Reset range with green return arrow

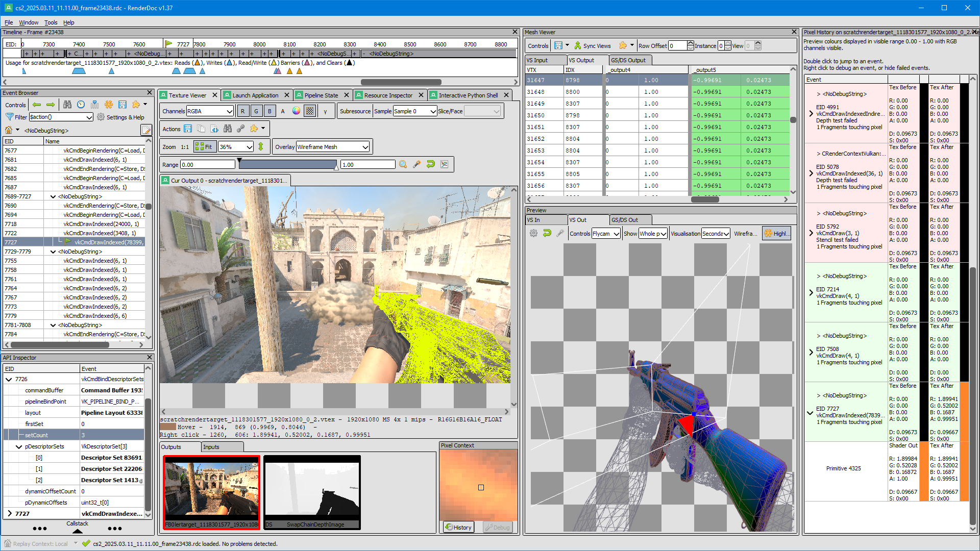pos(431,164)
